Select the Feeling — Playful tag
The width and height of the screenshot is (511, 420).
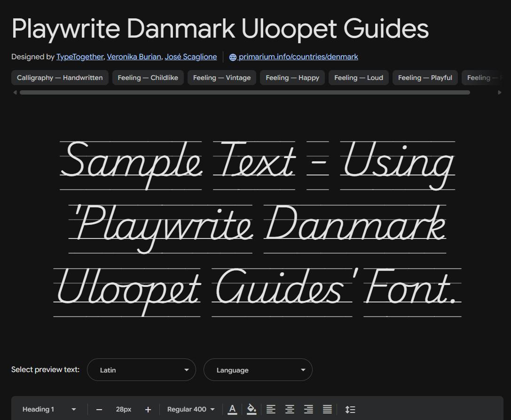coord(425,78)
